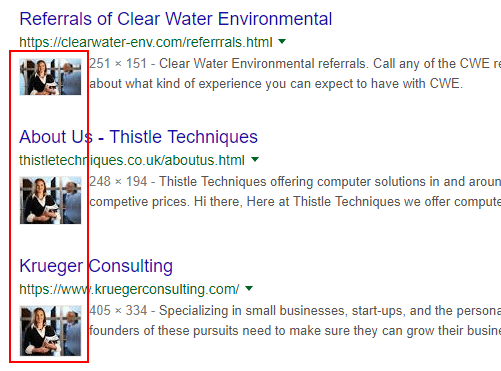Expand the arrow beside the clearwater-env.com URL

[282, 42]
